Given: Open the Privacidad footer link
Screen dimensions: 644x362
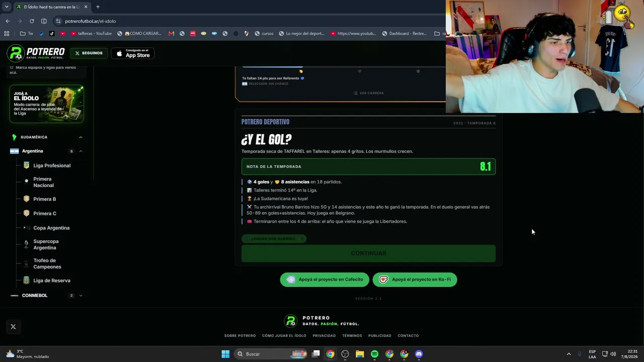Looking at the screenshot, I should (x=324, y=336).
